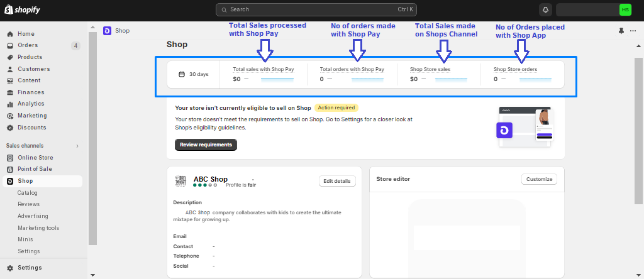Click the sidebar vertical scrollbar
Image resolution: width=644 pixels, height=279 pixels.
(x=92, y=138)
